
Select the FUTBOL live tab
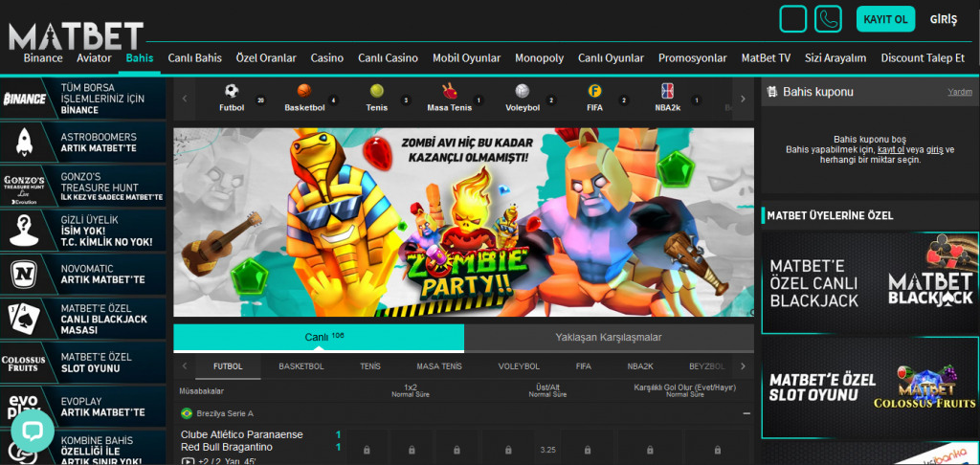coord(228,366)
